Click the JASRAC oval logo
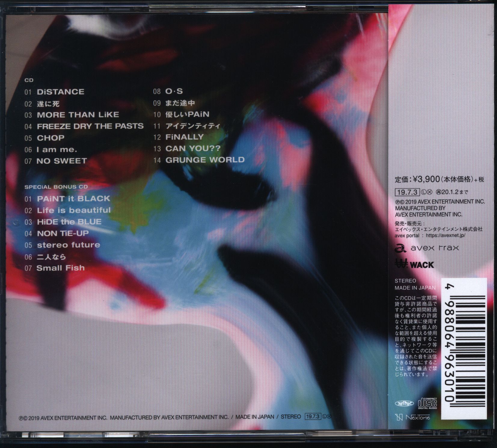The image size is (497, 448). point(404,404)
